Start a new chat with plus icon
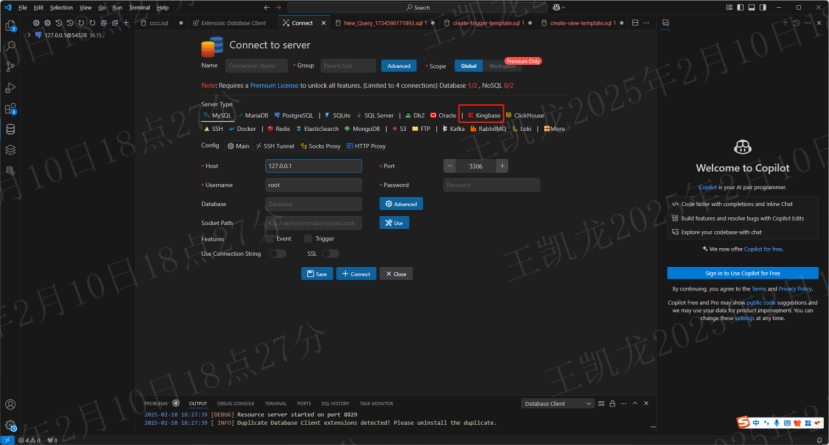Image resolution: width=829 pixels, height=445 pixels. [785, 23]
